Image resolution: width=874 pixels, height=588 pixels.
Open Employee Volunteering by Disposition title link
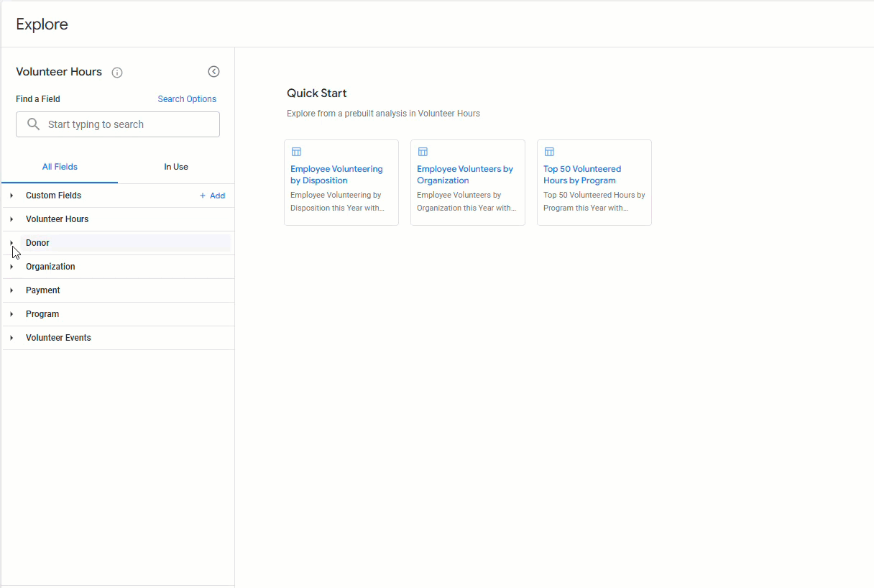click(x=336, y=175)
